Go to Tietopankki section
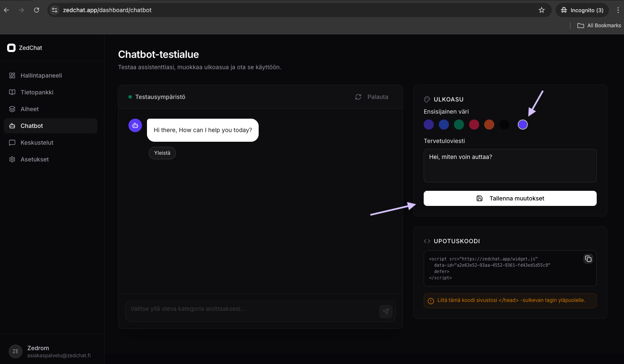Screen dimensions: 624x364 pos(37,92)
